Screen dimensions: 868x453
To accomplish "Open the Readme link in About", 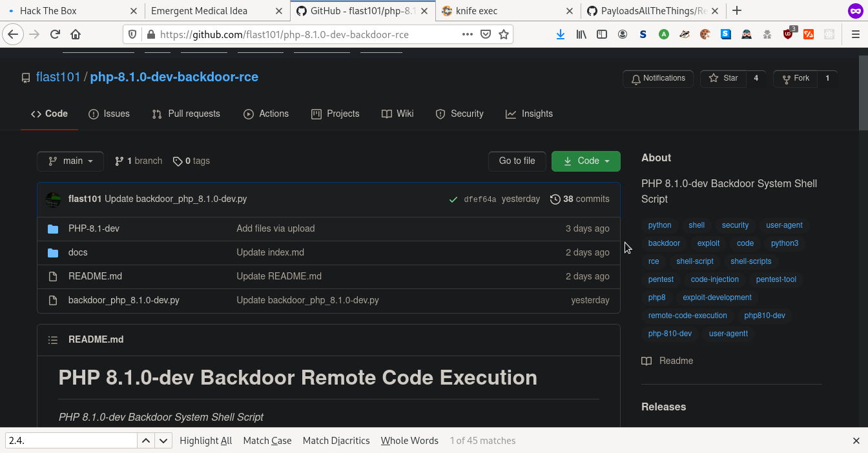I will click(668, 361).
